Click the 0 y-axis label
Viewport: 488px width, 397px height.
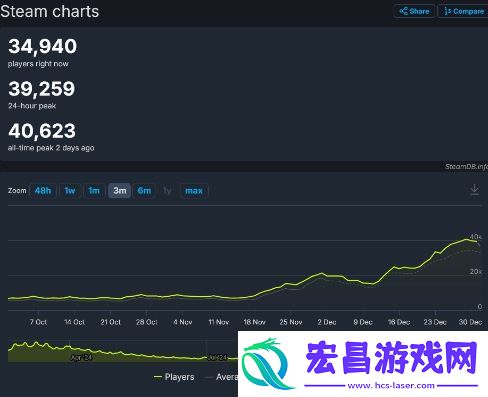[479, 306]
